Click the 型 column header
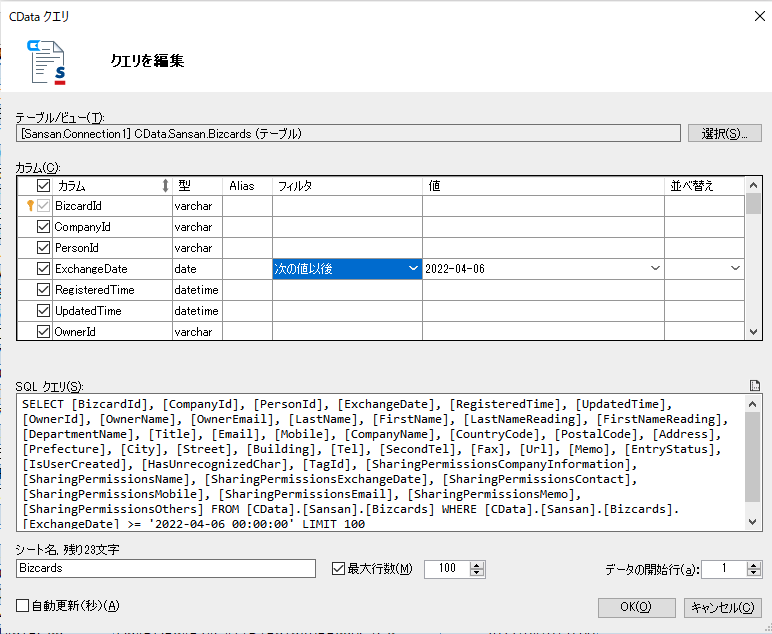This screenshot has height=634, width=772. coord(197,186)
